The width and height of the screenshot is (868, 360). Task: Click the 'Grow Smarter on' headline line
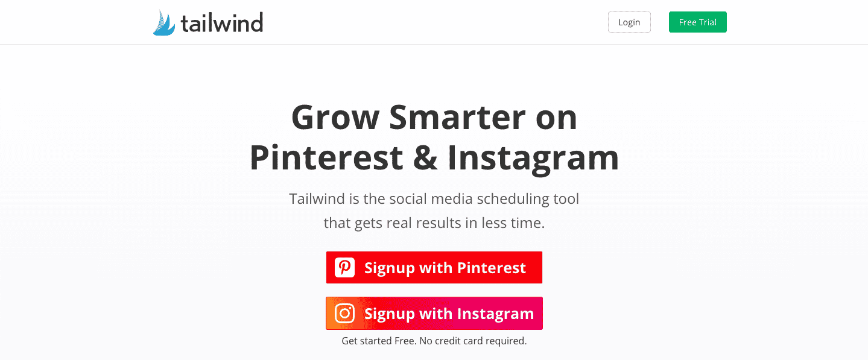(x=434, y=118)
